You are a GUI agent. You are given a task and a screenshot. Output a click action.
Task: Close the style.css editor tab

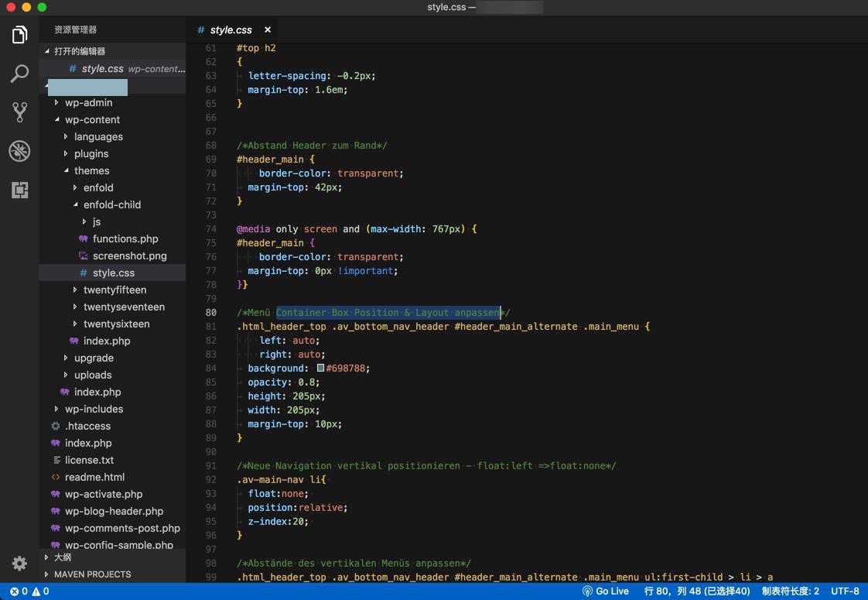point(268,30)
